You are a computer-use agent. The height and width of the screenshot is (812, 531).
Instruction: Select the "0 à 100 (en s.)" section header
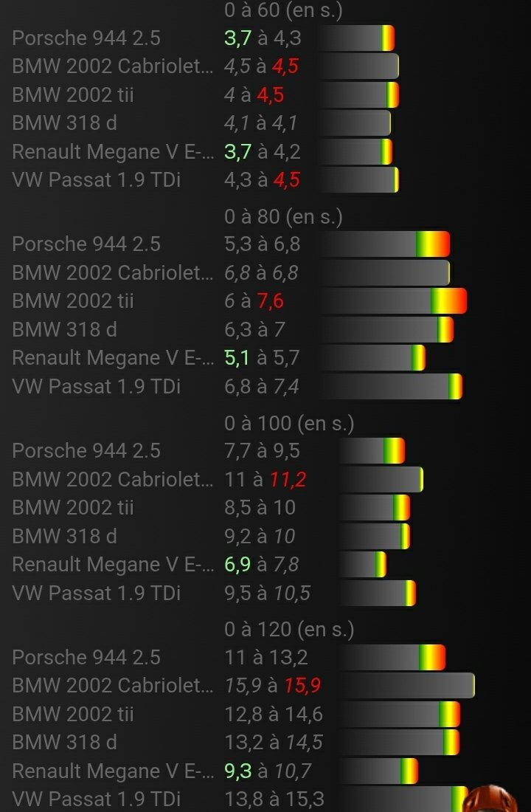(x=289, y=423)
